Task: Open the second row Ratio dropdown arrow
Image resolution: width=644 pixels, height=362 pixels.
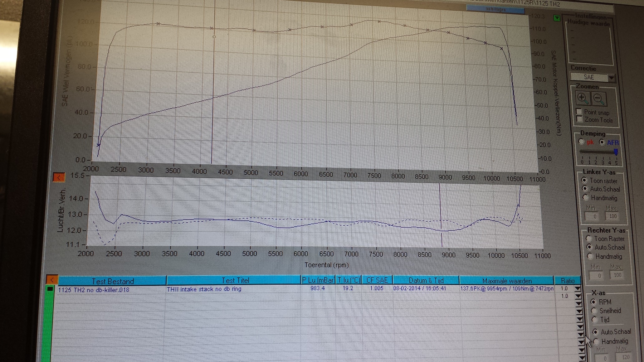Action: tap(578, 296)
